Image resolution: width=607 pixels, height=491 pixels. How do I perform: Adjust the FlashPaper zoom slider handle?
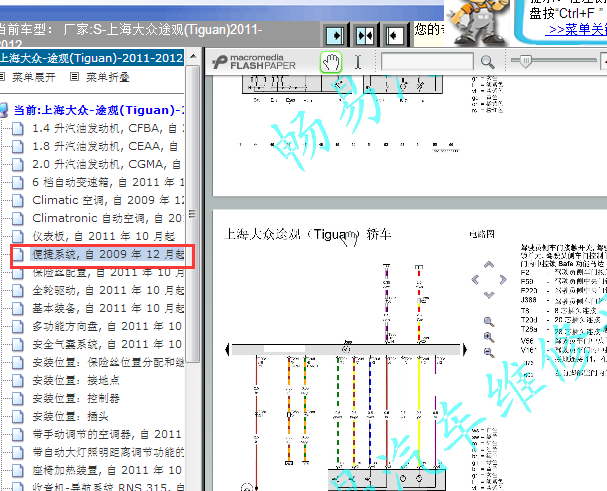tap(525, 61)
